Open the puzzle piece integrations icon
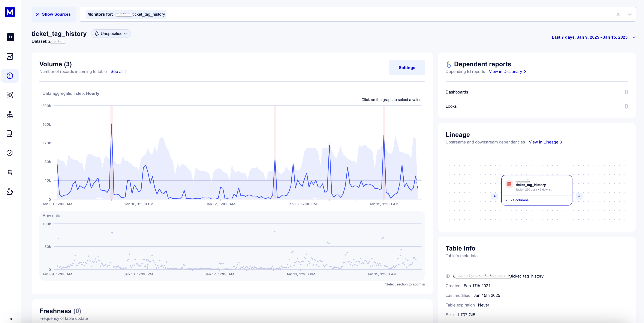Viewport: 644px width, 323px height. click(x=9, y=192)
